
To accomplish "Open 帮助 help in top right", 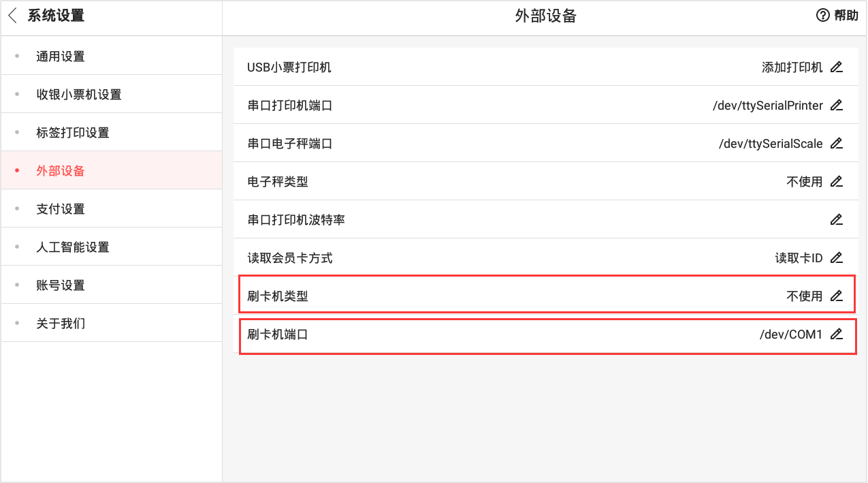I will [x=837, y=16].
